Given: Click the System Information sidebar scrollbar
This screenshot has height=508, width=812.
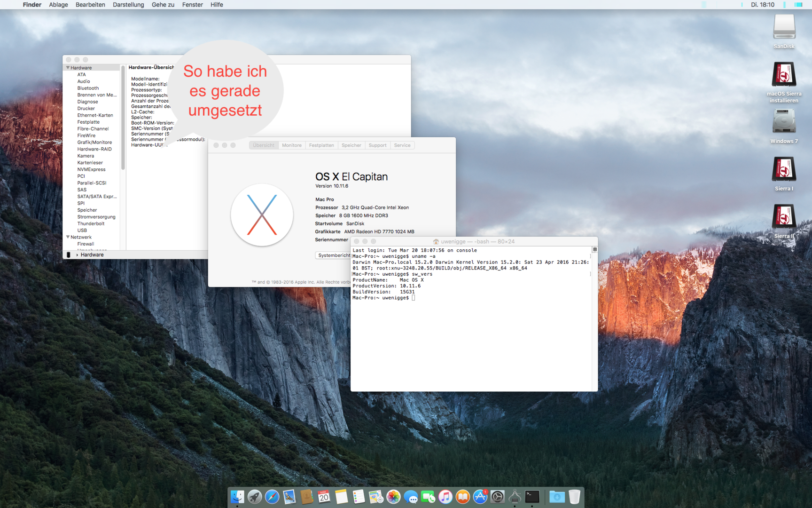Looking at the screenshot, I should tap(123, 118).
